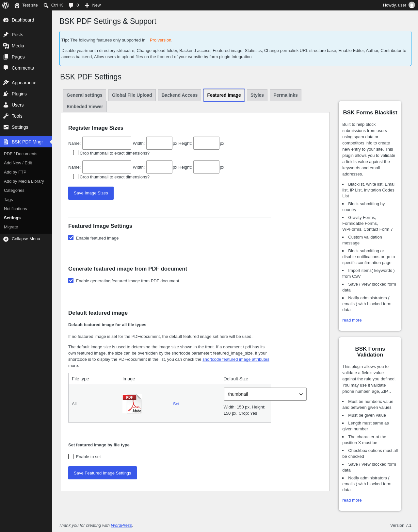Switch to the Global File Upload tab
Screen dimensions: 418x532
132,95
